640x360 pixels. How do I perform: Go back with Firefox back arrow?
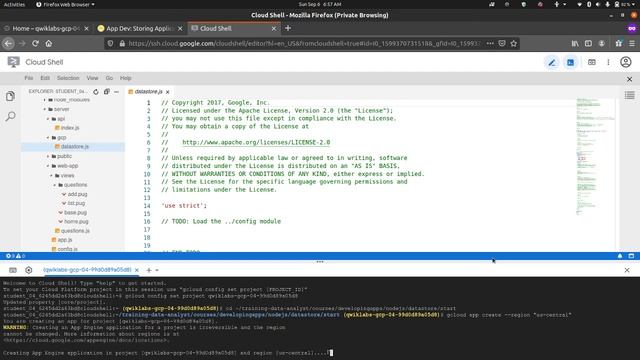[8, 43]
